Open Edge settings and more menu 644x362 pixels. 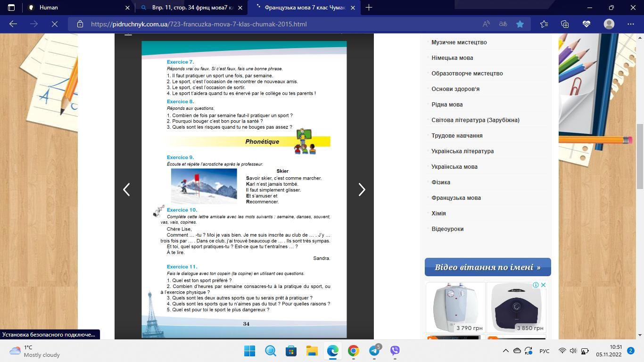pos(631,24)
